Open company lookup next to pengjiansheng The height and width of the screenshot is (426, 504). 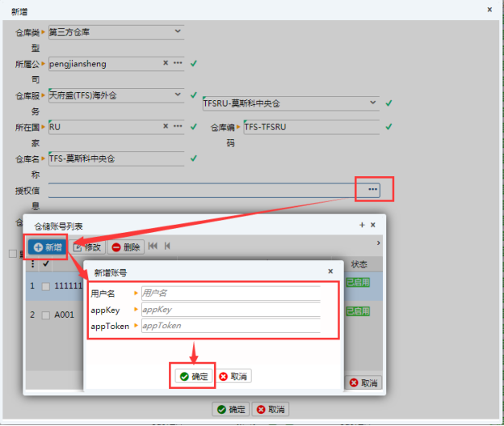coord(178,63)
